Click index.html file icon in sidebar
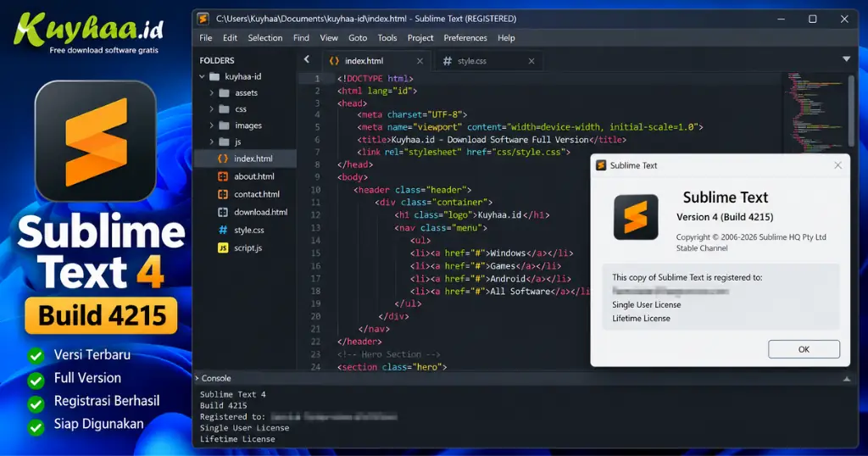This screenshot has height=456, width=868. [x=223, y=158]
